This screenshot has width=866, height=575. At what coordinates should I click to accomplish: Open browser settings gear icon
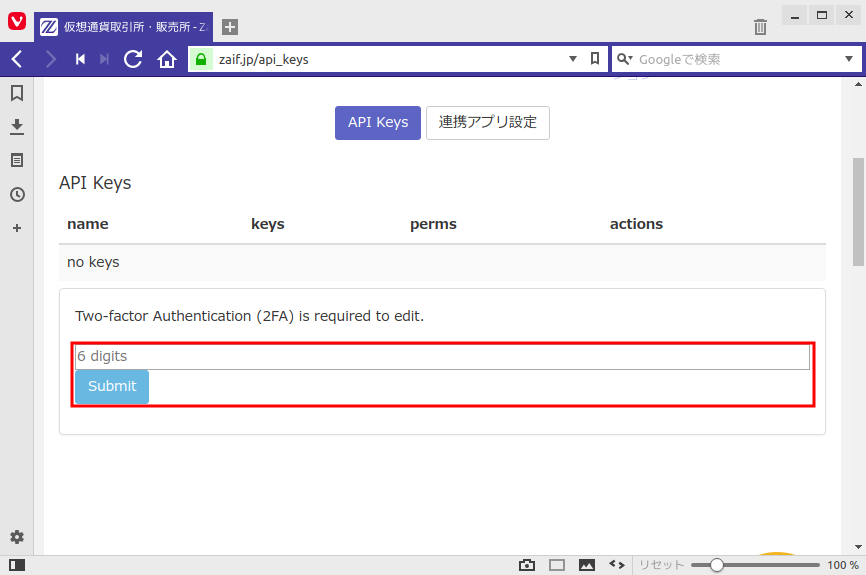[17, 537]
